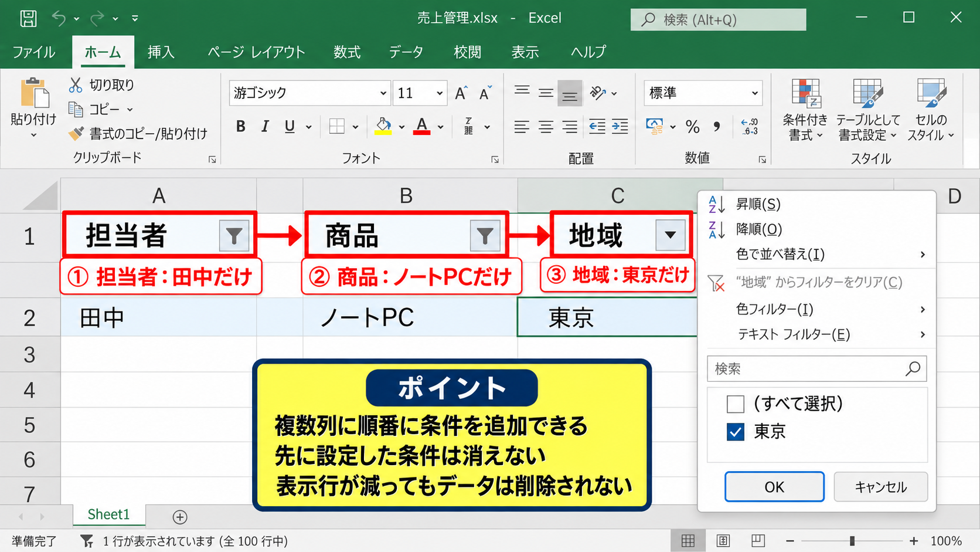The height and width of the screenshot is (552, 980).
Task: Click zoom in plus button
Action: tap(914, 540)
